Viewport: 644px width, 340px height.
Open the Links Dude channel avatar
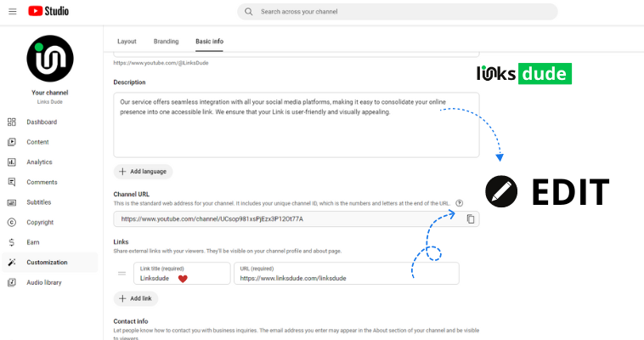click(50, 59)
